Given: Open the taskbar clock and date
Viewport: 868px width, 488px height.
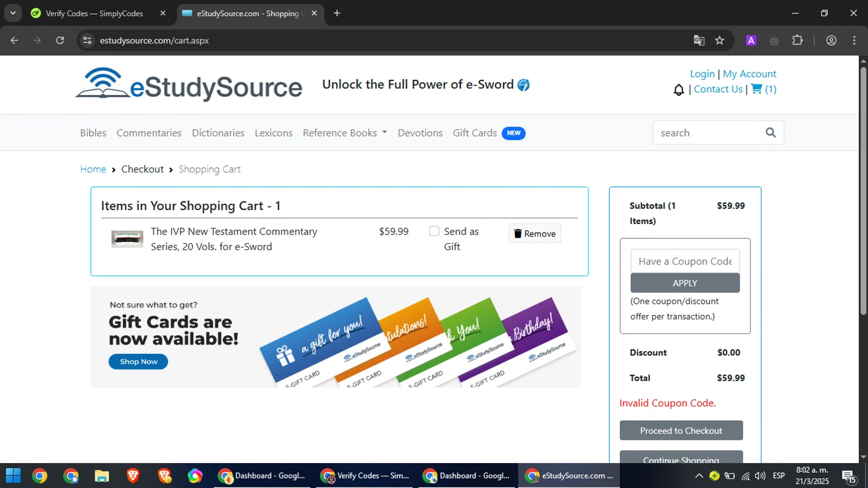Looking at the screenshot, I should 812,476.
